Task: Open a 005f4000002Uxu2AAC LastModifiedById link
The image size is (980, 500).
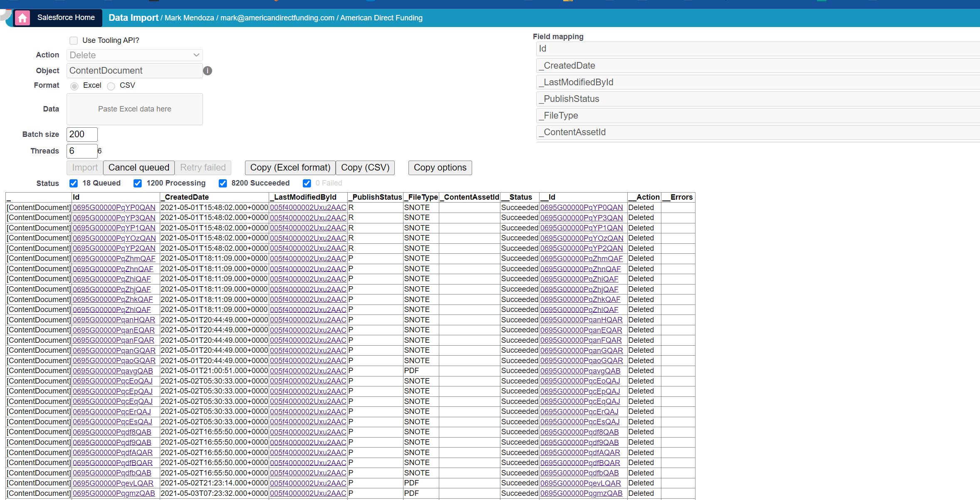Action: coord(308,207)
